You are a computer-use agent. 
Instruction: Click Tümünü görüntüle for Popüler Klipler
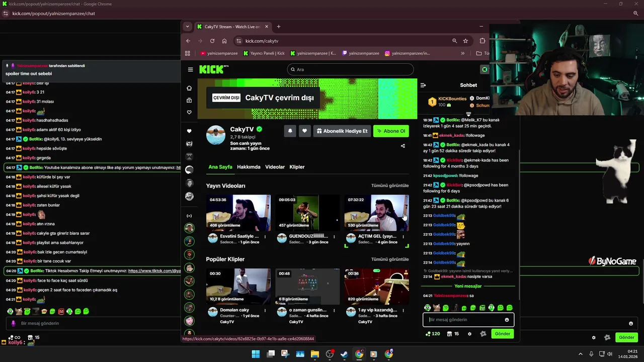pos(390,259)
